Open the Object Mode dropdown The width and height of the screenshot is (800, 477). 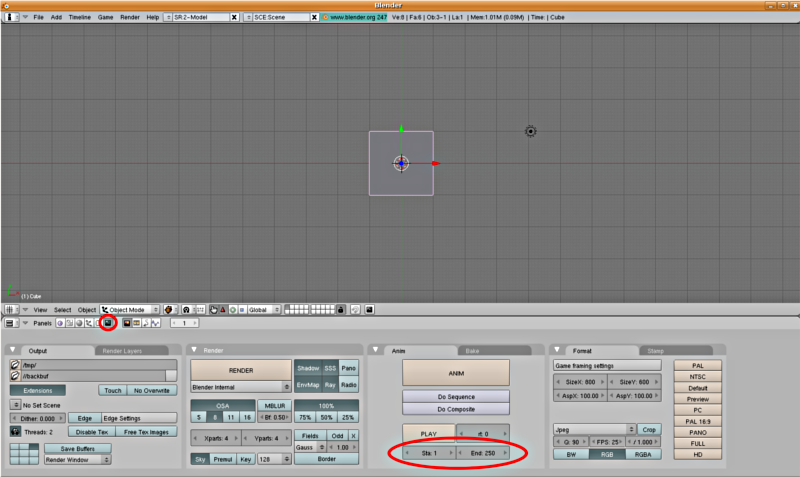click(130, 310)
